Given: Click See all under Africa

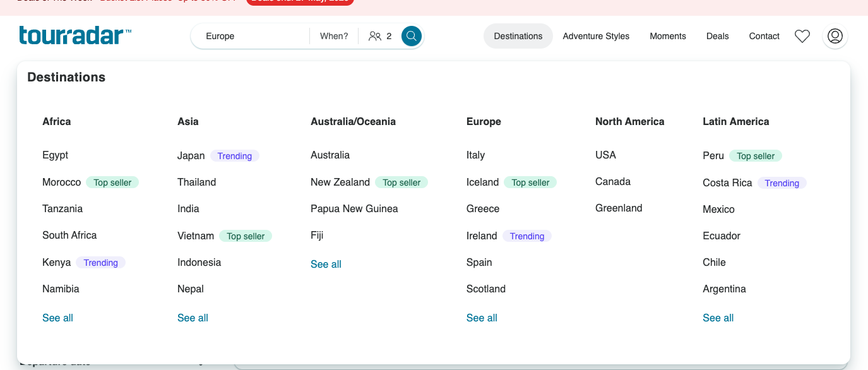Looking at the screenshot, I should click(57, 318).
